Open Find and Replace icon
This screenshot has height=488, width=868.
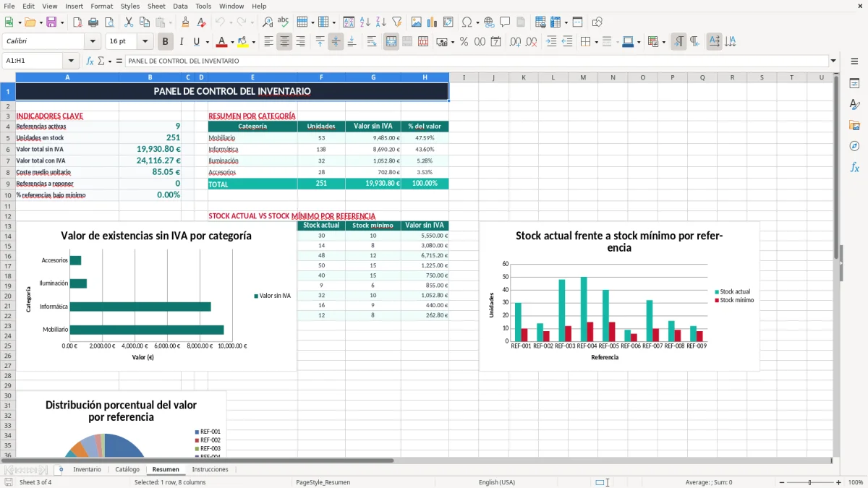pos(268,22)
